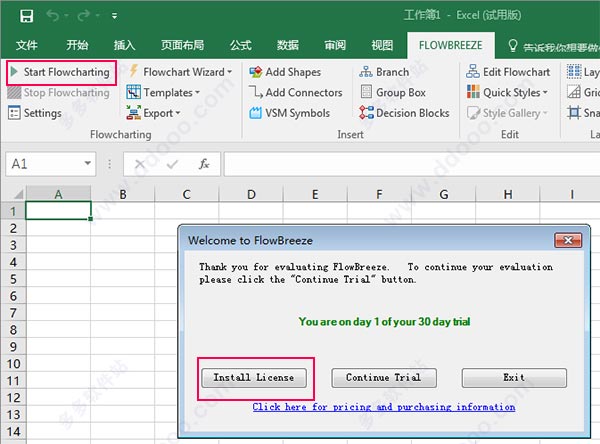Open FlowBreeze Settings icon

tap(14, 113)
